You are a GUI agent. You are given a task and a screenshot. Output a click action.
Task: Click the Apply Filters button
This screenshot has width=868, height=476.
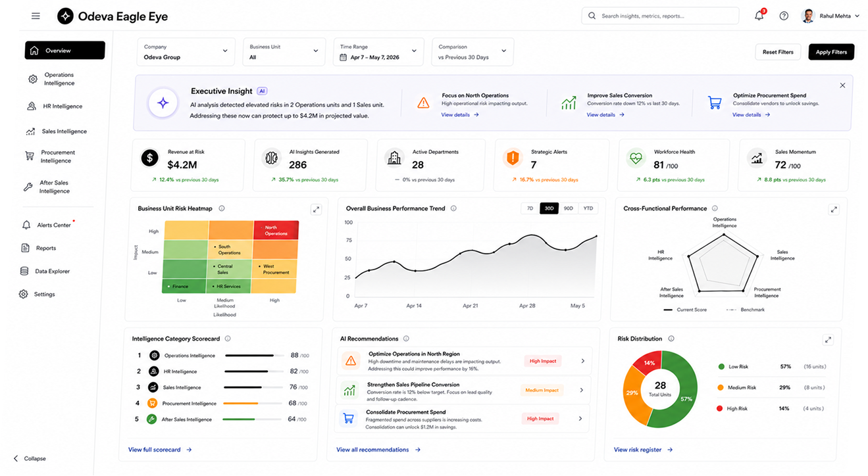(831, 52)
